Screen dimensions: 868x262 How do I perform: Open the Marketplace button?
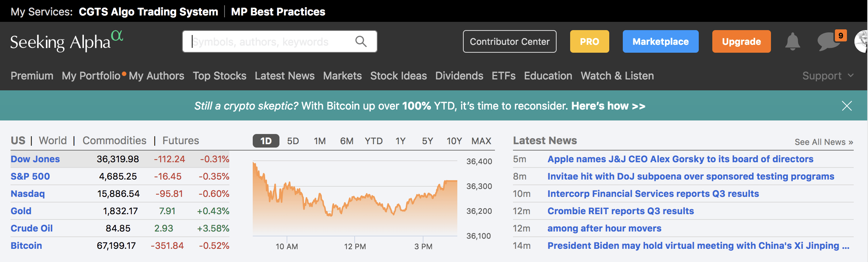point(660,41)
